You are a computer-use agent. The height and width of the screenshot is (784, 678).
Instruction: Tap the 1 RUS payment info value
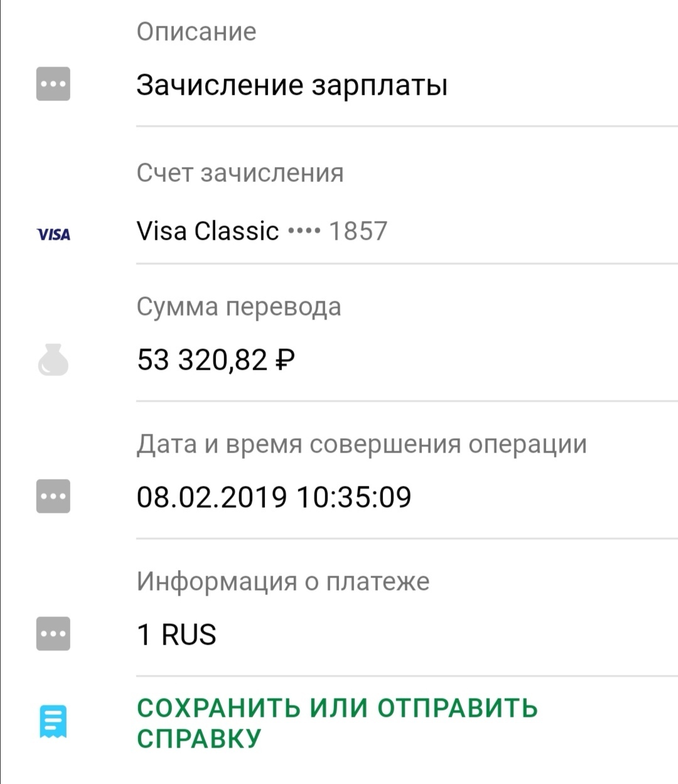click(x=176, y=634)
